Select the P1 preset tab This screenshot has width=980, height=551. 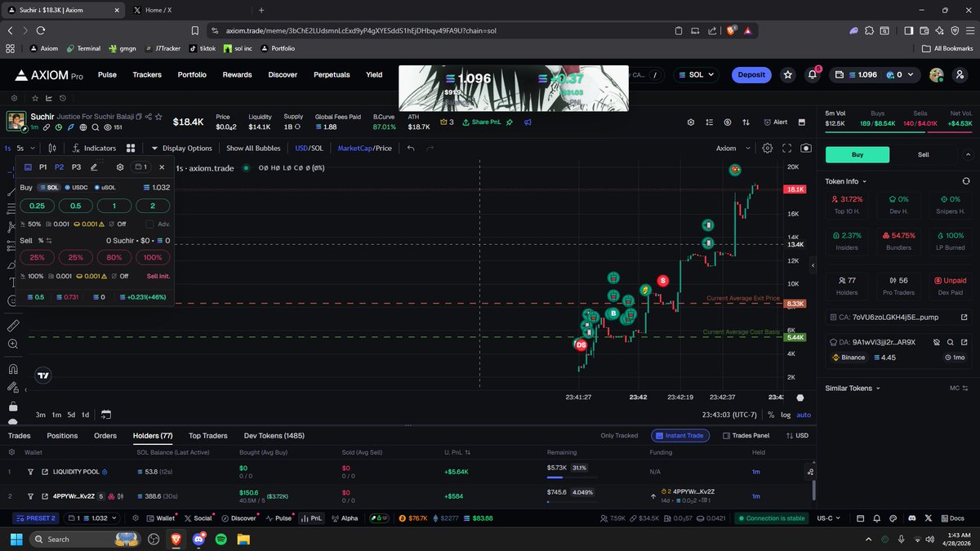[43, 167]
